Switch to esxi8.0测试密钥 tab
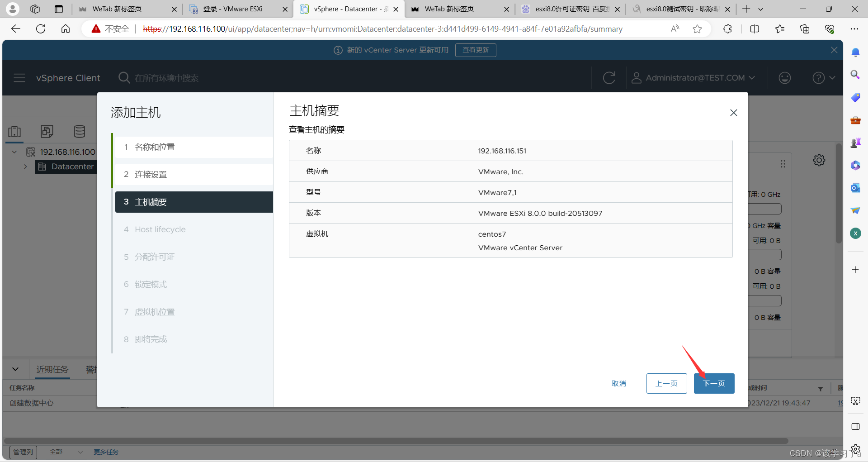The width and height of the screenshot is (868, 462). 682,9
